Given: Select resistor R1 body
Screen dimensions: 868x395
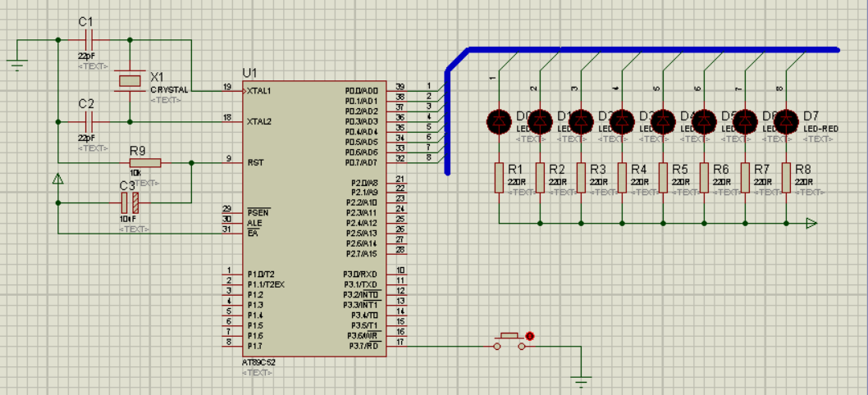Looking at the screenshot, I should click(x=499, y=178).
